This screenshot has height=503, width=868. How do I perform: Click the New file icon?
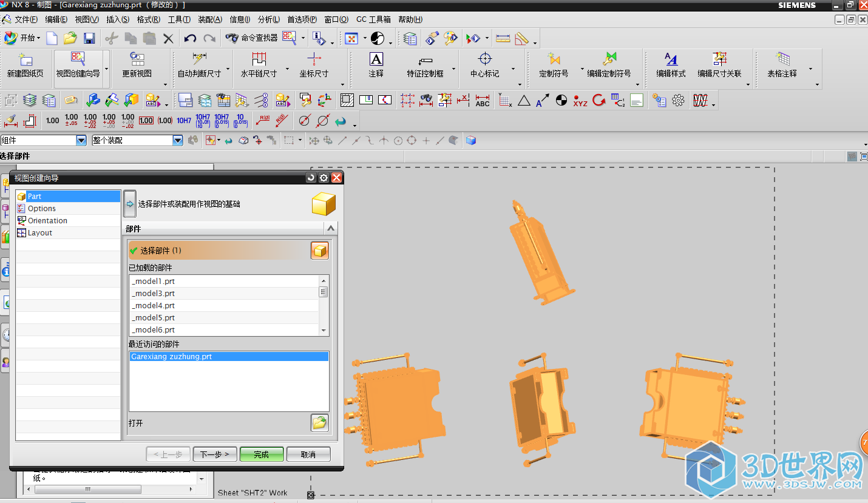point(52,38)
